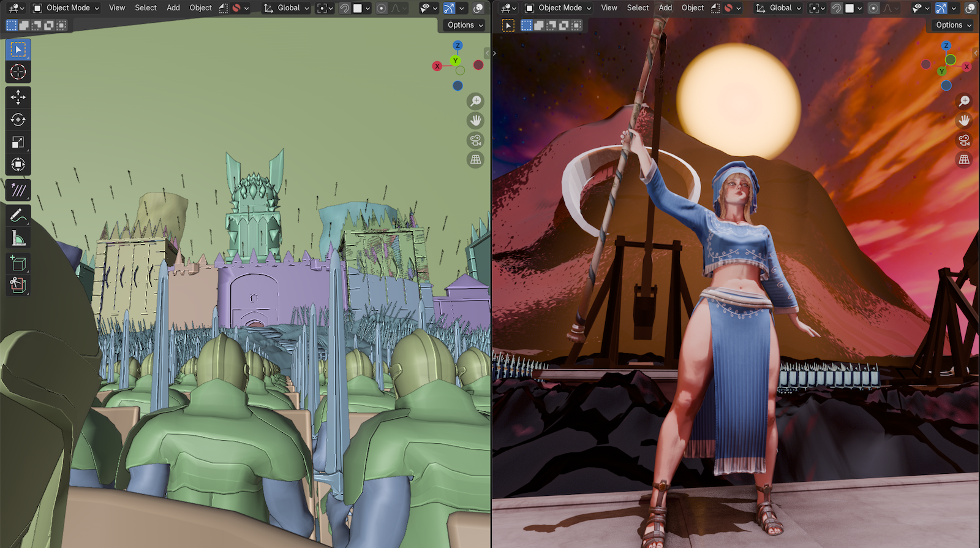Toggle X-ray overlay button in right viewport header
This screenshot has width=980, height=548.
(x=970, y=8)
